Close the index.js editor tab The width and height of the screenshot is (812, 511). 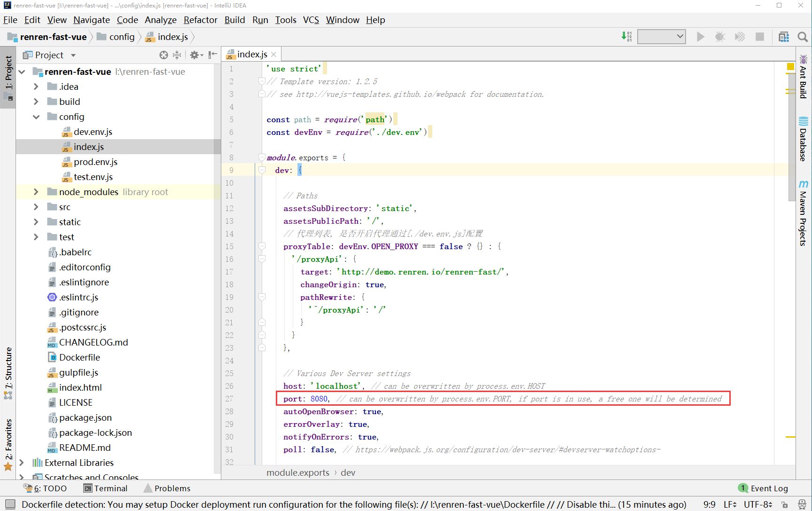coord(273,55)
